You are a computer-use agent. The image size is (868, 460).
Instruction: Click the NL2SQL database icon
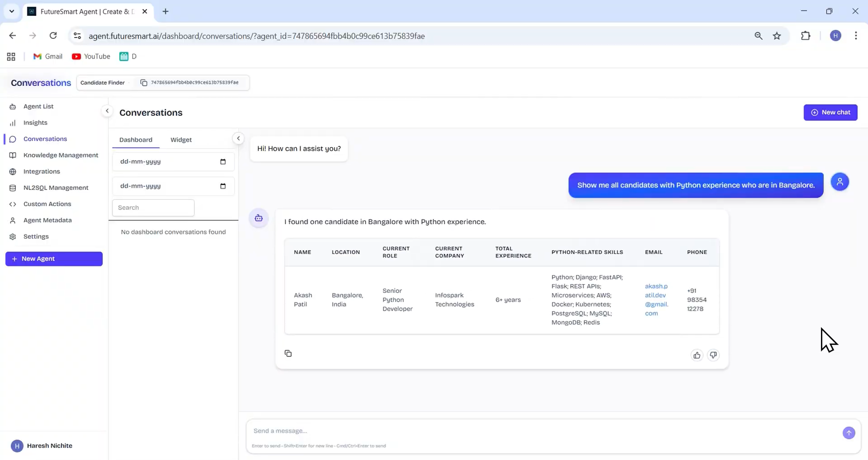[x=13, y=188]
